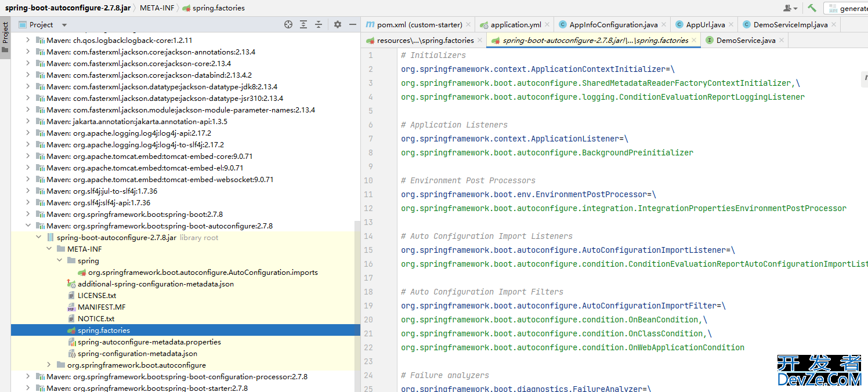Click the library icon of Maven: org.slf4j:slf4j-api:1.7.36
868x392 pixels.
pos(40,203)
